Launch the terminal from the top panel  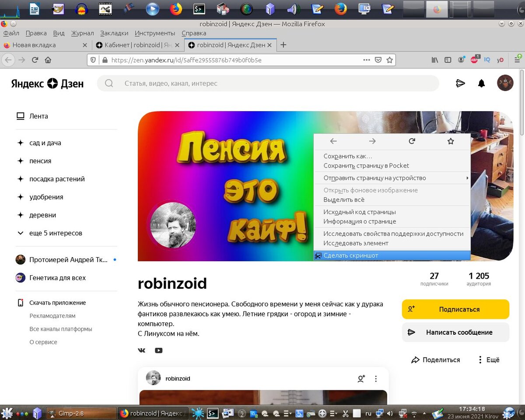(199, 9)
